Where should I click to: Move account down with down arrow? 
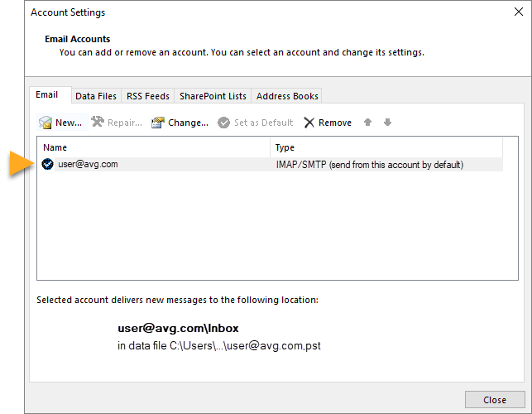tap(387, 123)
